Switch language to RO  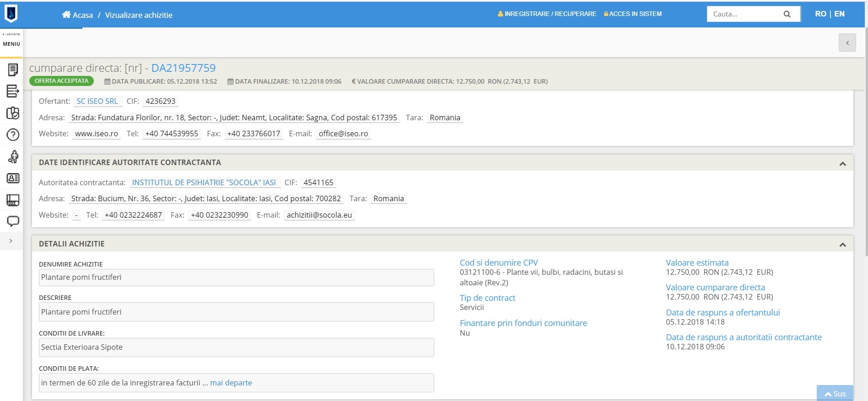[x=820, y=14]
